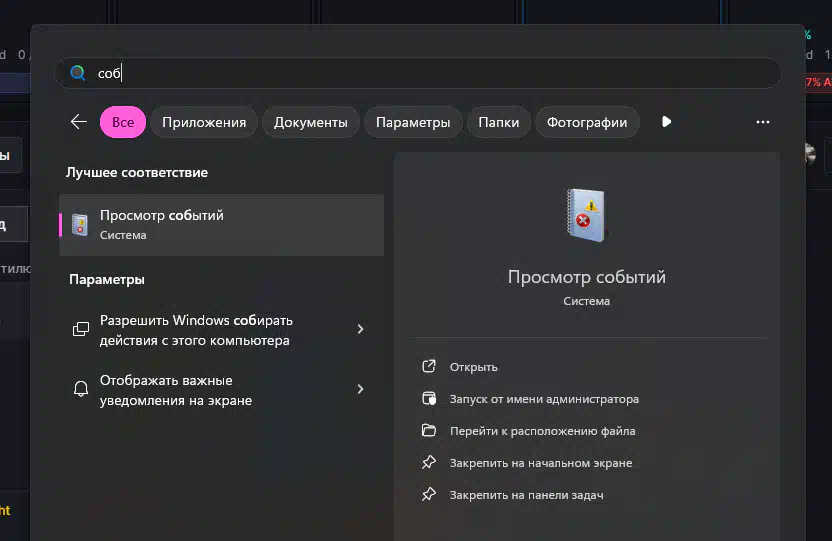Click the shield icon for admin launch

tap(429, 398)
